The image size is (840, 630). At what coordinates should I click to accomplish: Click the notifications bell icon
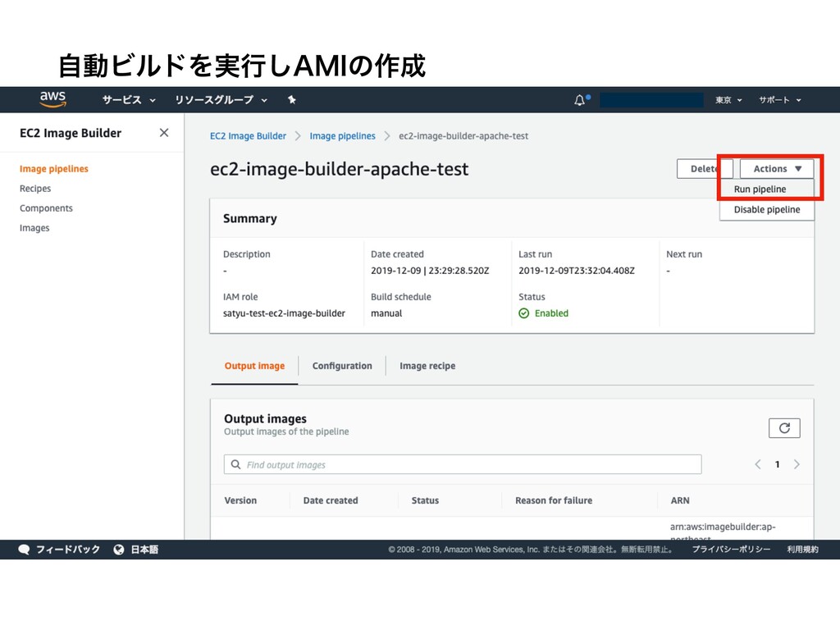580,100
